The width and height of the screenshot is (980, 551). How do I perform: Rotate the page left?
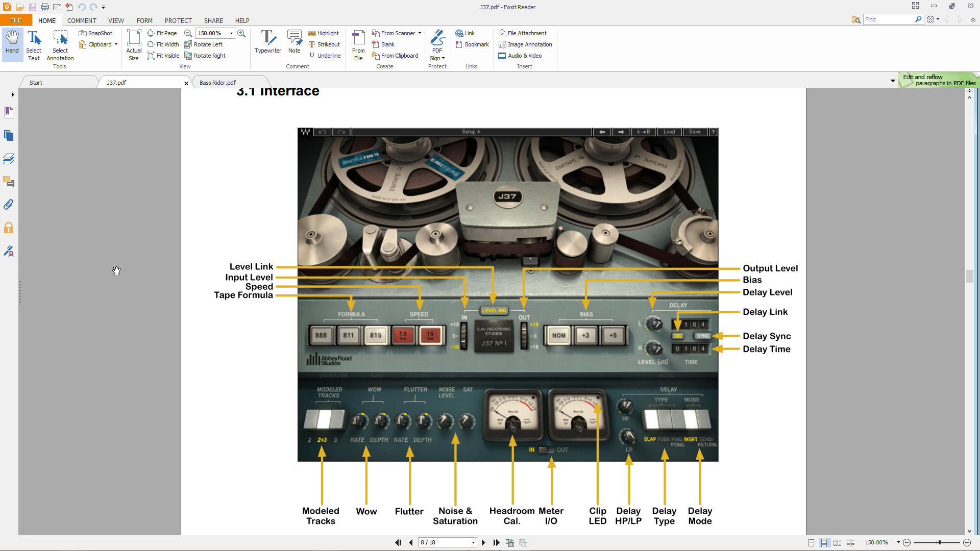(203, 44)
